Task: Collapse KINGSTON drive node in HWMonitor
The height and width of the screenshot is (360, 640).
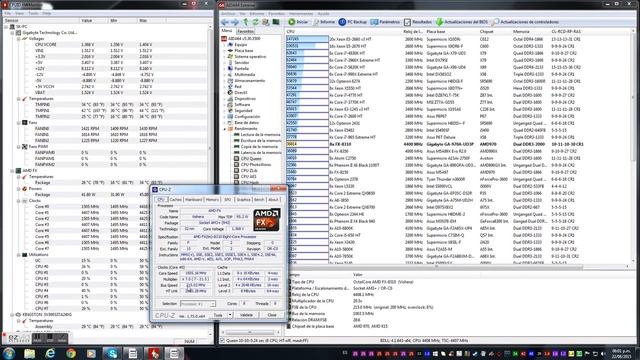Action: point(12,315)
